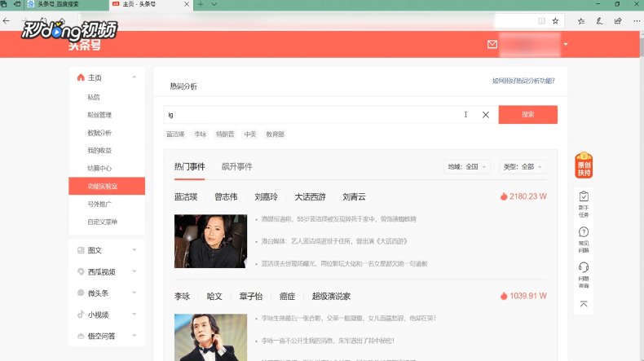Click the 超级演说家 keyword in second event
The height and width of the screenshot is (361, 644).
click(x=331, y=297)
